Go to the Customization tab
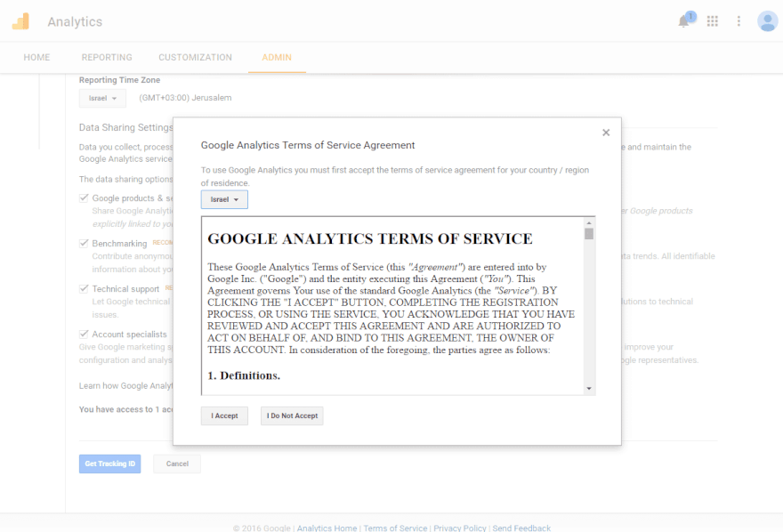The width and height of the screenshot is (783, 532). coord(195,58)
